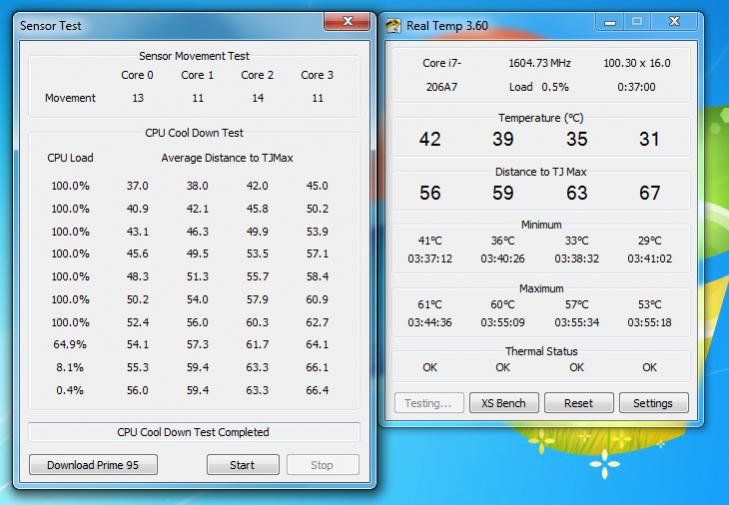This screenshot has width=729, height=505.
Task: Reset the Real Temp min/max values
Action: coord(578,403)
